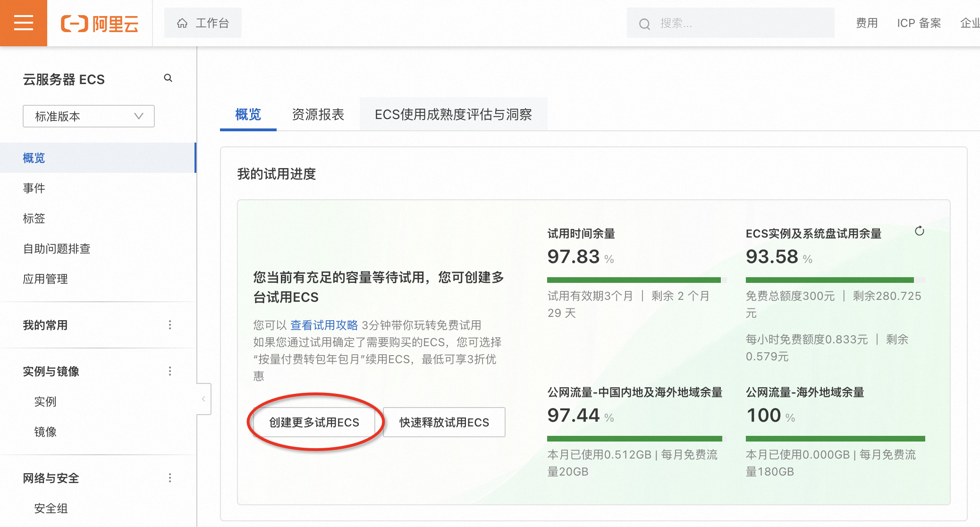Click the 97.83 % trial time value
Viewport: 980px width, 527px height.
(581, 257)
